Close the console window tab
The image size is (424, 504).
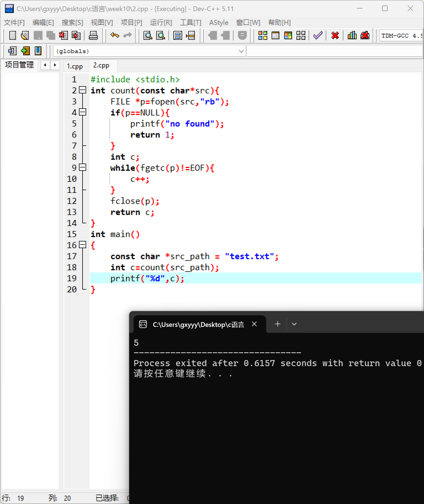tap(255, 324)
